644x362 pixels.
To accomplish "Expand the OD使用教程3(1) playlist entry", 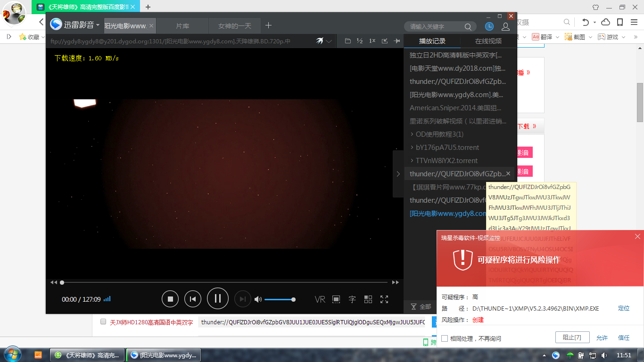I will click(413, 134).
